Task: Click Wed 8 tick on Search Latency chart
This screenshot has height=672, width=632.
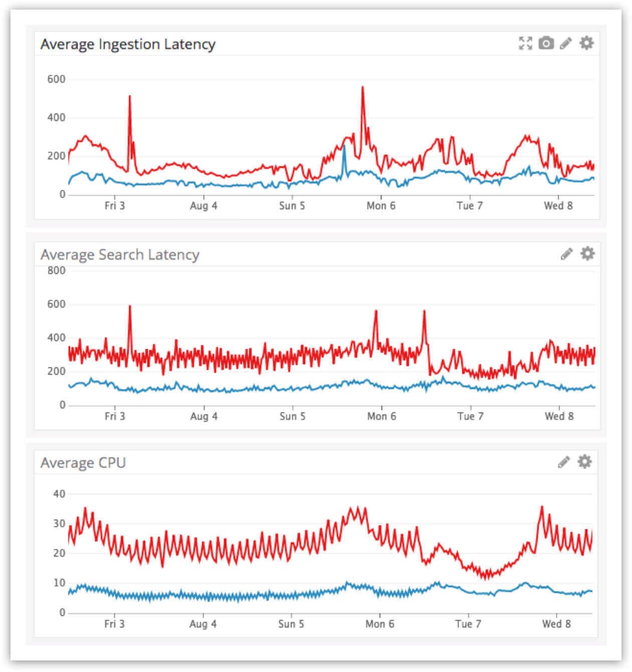Action: point(559,416)
